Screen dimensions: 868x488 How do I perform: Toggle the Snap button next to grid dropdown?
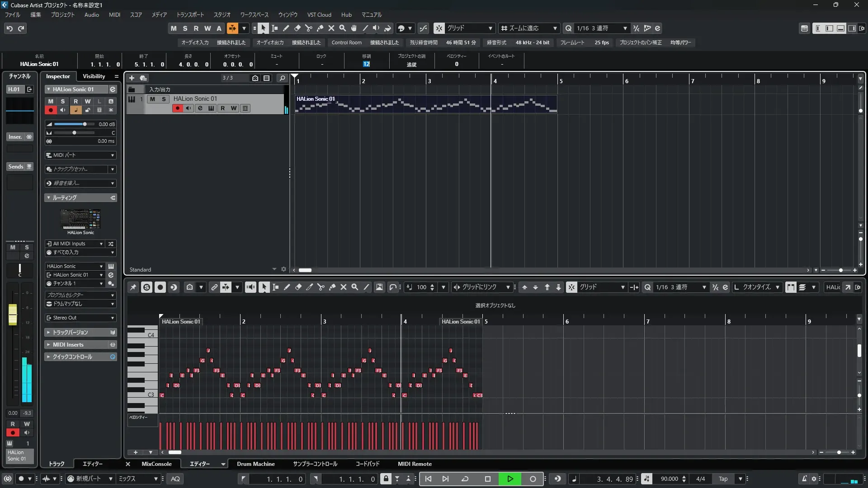pos(439,28)
